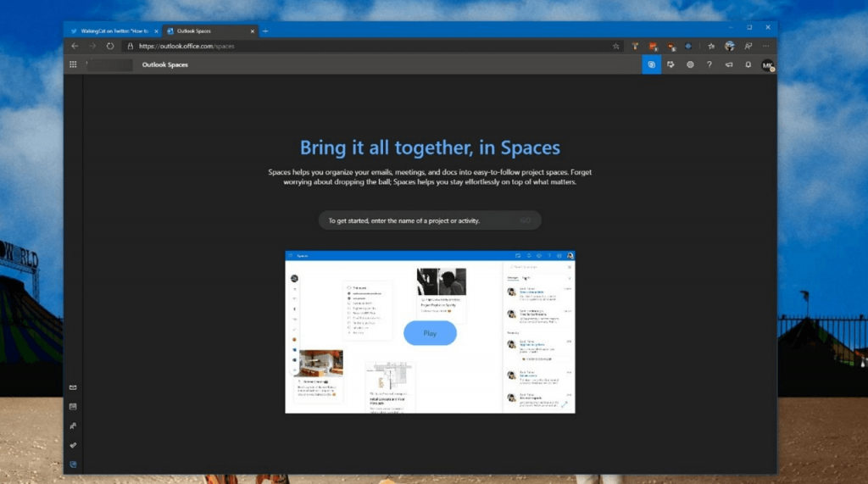The height and width of the screenshot is (484, 868).
Task: Play the Spaces intro video
Action: [430, 333]
